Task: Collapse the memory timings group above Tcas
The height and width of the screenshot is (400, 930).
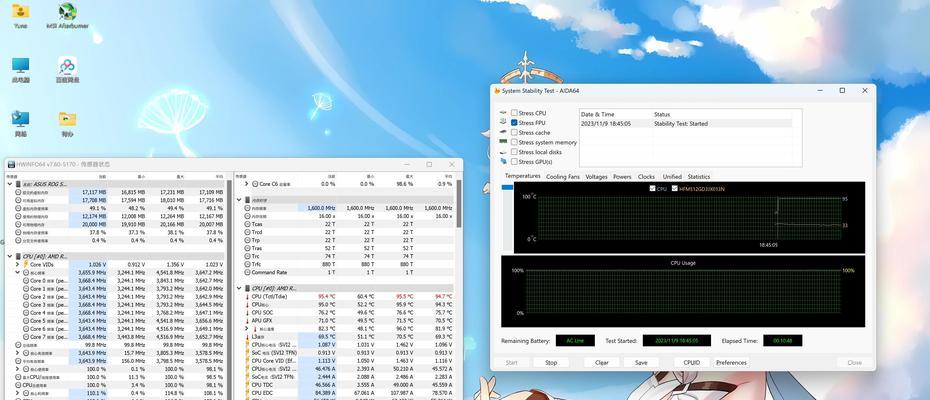Action: point(239,200)
